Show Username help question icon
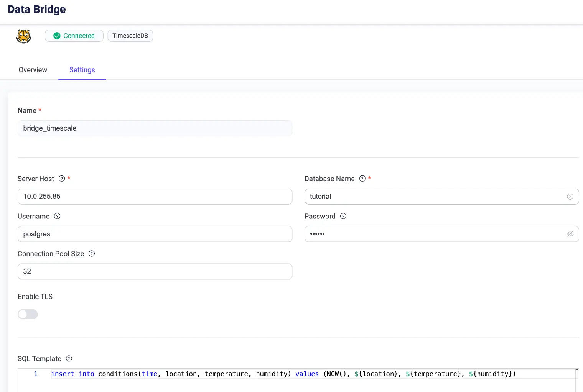 pos(57,216)
